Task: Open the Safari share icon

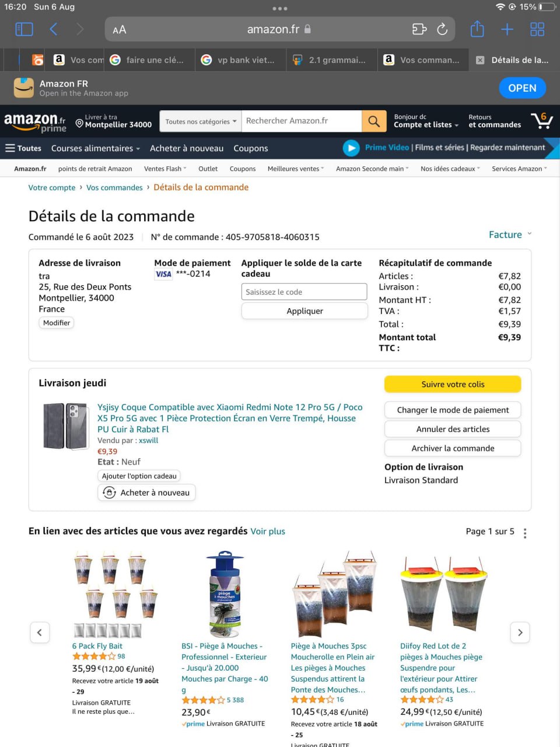Action: [x=477, y=29]
